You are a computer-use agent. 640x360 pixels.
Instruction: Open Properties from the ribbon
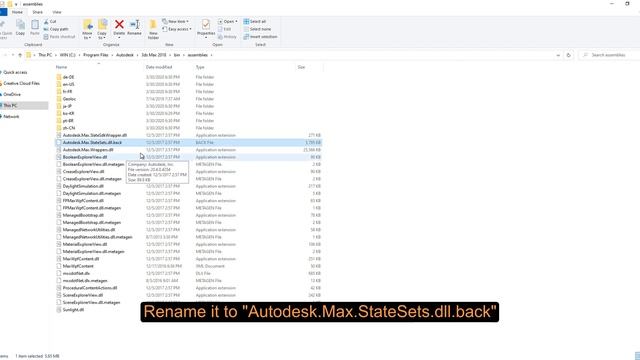[x=206, y=28]
